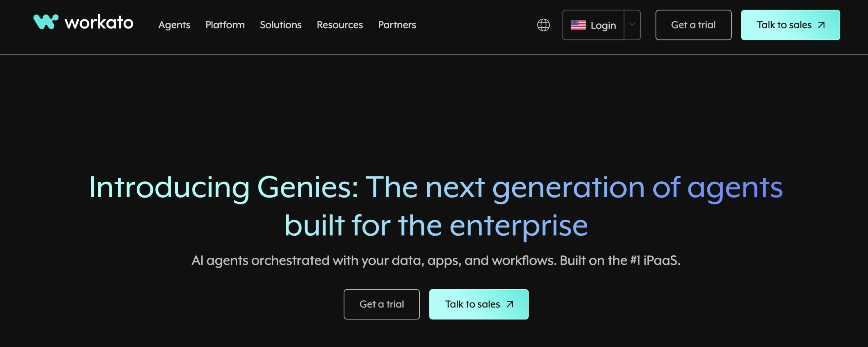868x347 pixels.
Task: Open the Platform navigation menu
Action: 225,25
